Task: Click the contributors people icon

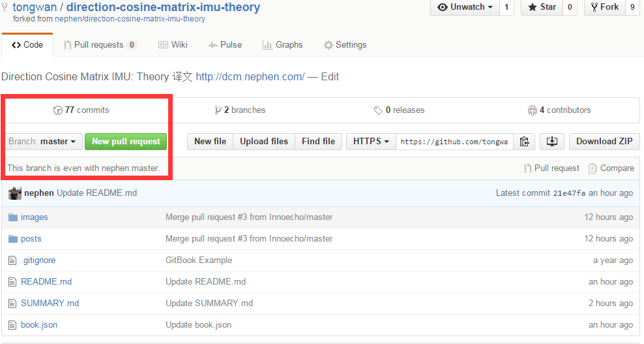Action: tap(533, 110)
